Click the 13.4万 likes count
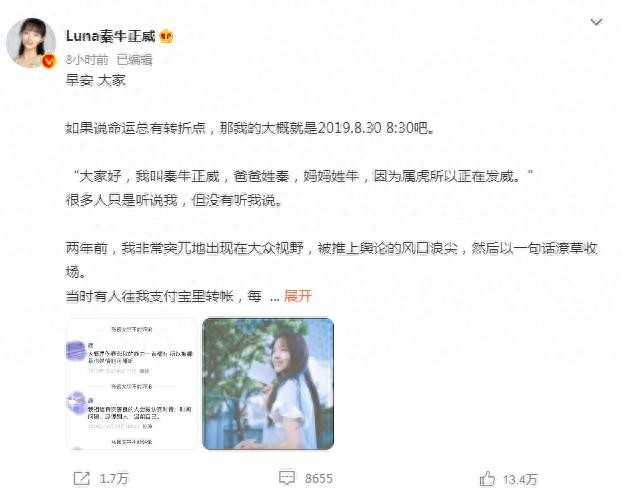Viewport: 623px width, 493px height. pyautogui.click(x=520, y=480)
